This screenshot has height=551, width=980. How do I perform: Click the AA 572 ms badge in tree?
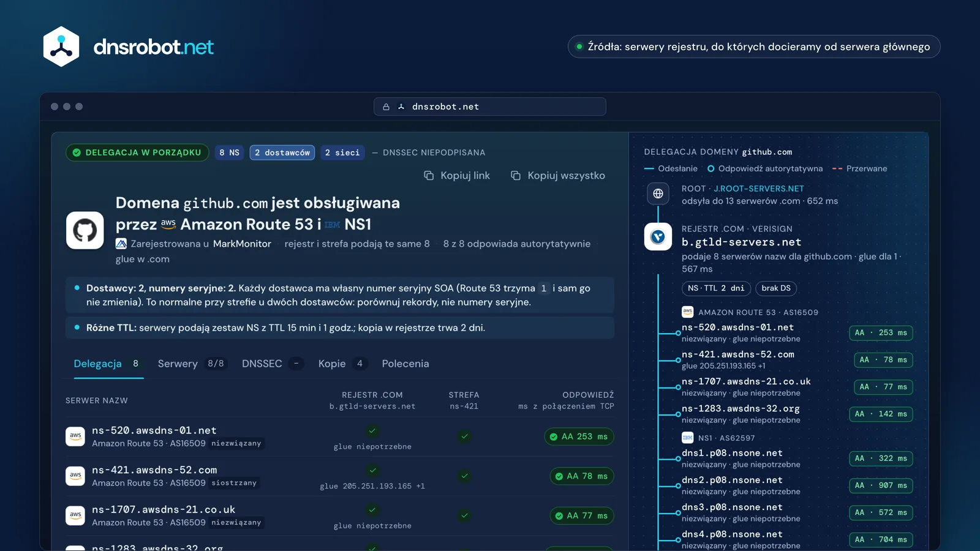tap(881, 512)
